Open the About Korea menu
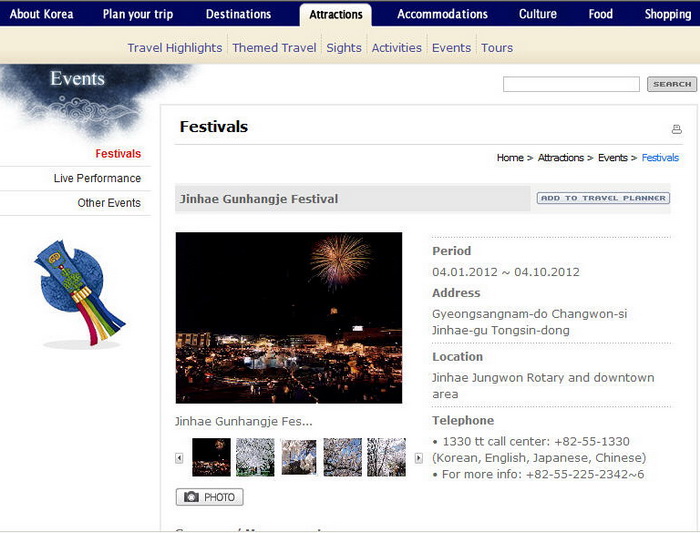Image resolution: width=700 pixels, height=533 pixels. point(41,14)
